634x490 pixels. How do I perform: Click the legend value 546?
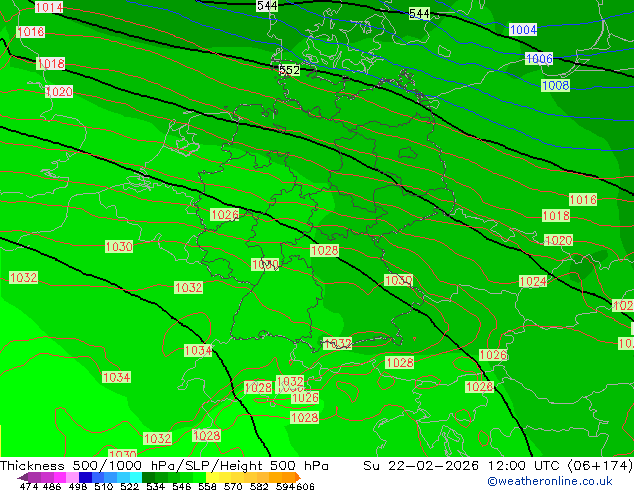pos(182,486)
